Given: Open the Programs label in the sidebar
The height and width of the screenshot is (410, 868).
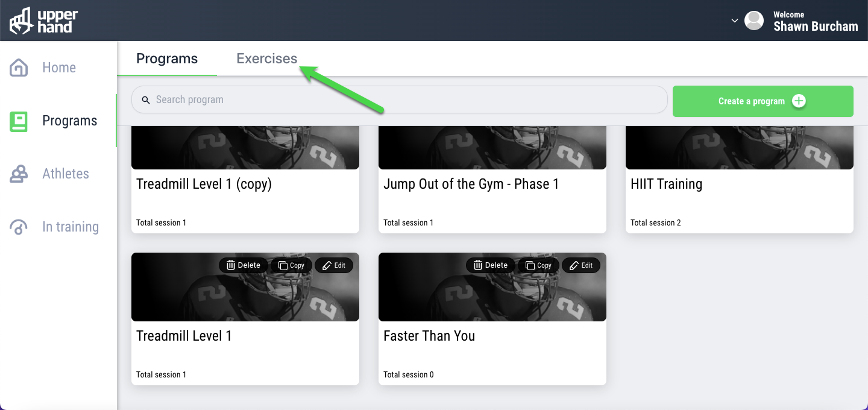Looking at the screenshot, I should click(70, 121).
